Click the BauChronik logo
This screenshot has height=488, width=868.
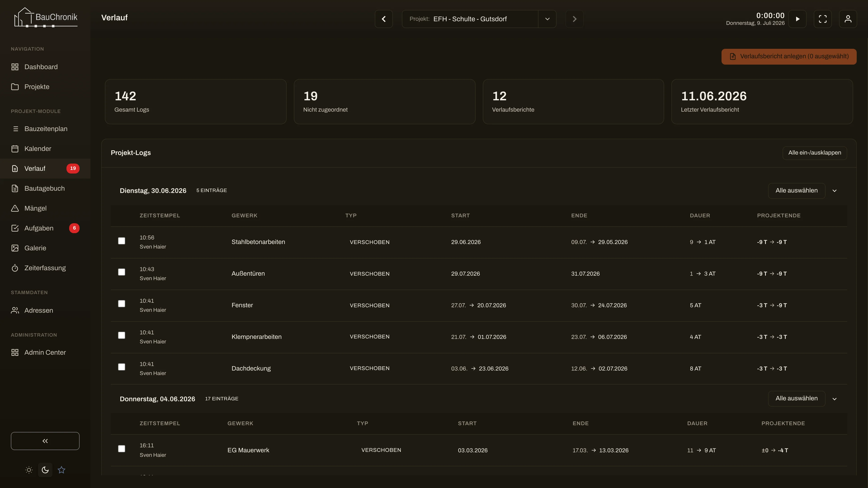pyautogui.click(x=45, y=18)
